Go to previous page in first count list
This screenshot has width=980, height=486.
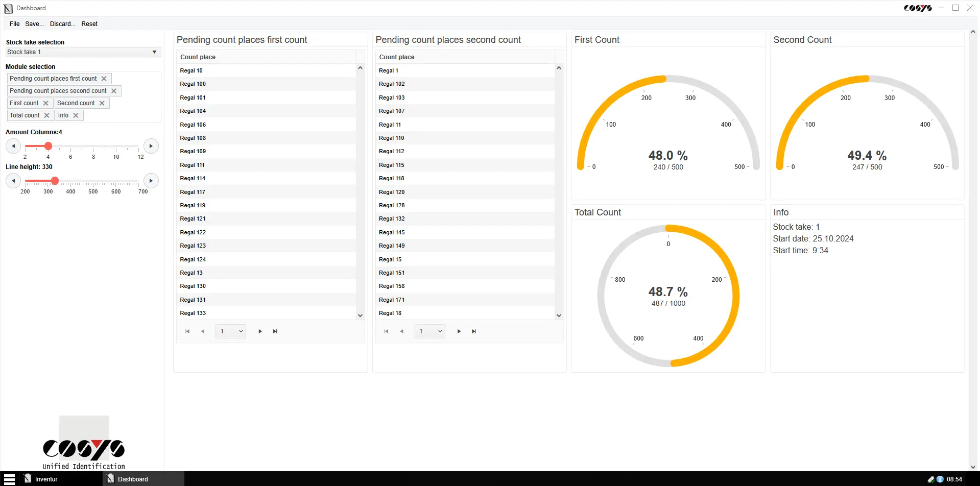tap(203, 331)
